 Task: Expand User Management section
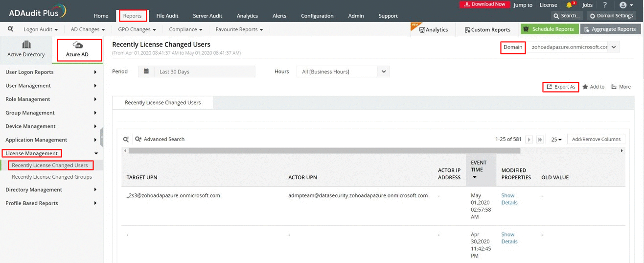tap(51, 86)
